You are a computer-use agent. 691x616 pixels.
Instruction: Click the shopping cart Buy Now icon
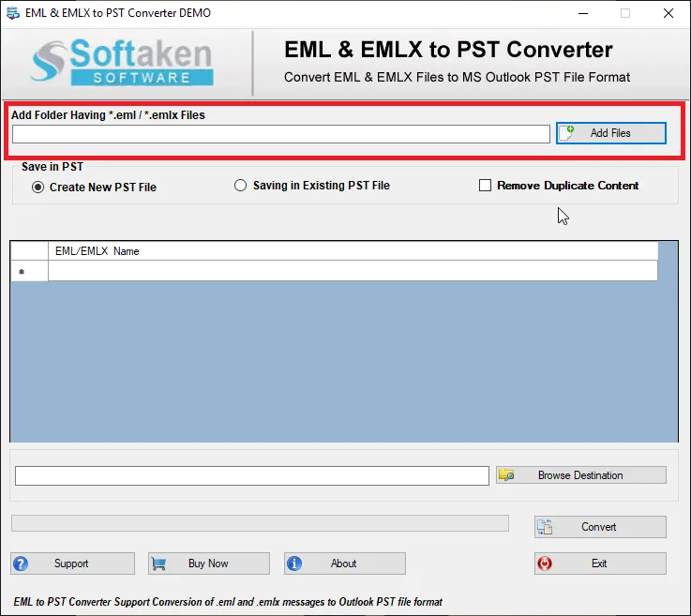158,563
